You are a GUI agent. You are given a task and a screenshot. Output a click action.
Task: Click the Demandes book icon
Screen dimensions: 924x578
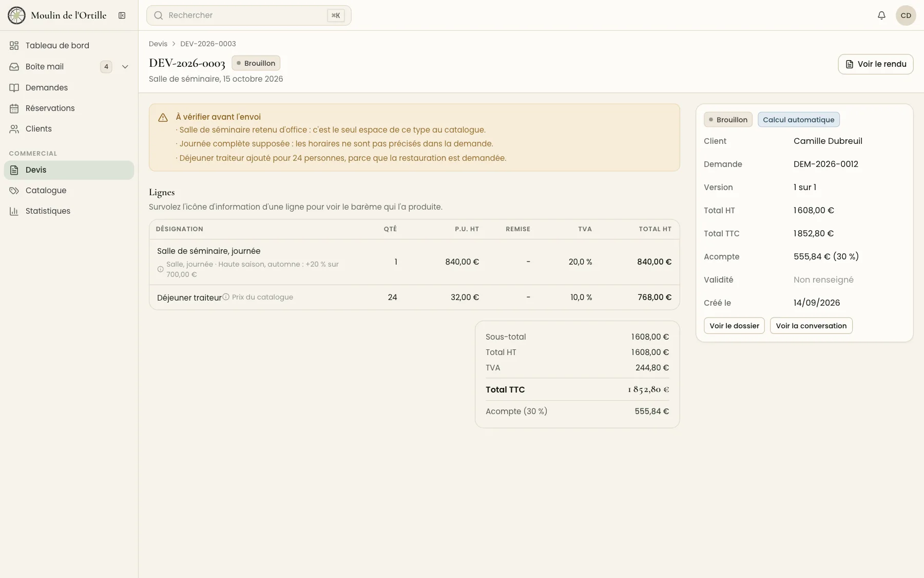(14, 88)
